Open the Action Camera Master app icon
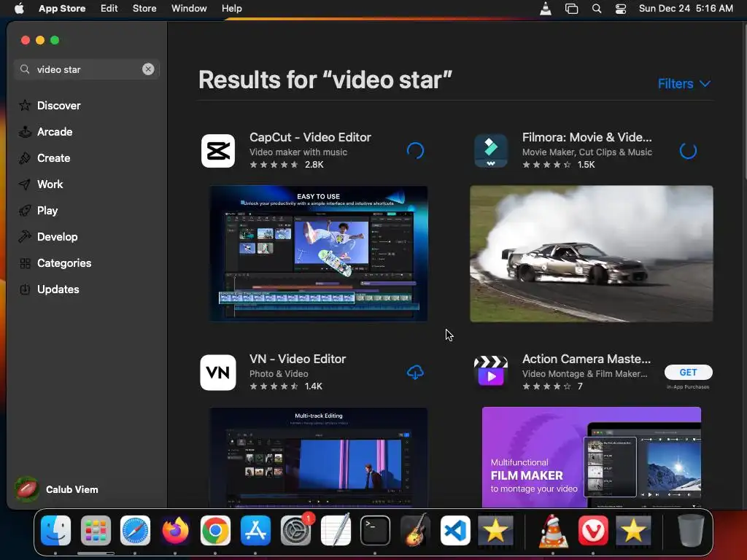The height and width of the screenshot is (560, 747). 491,373
